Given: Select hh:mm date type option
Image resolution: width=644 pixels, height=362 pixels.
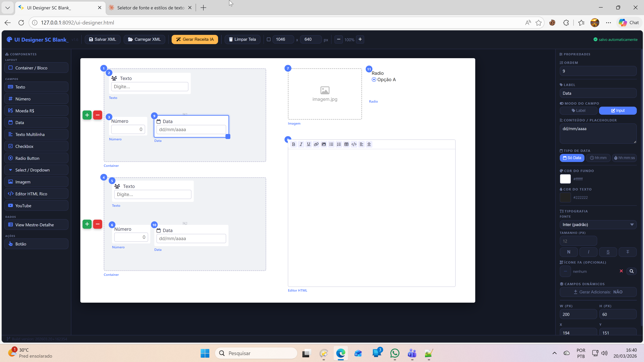Looking at the screenshot, I should [x=598, y=158].
